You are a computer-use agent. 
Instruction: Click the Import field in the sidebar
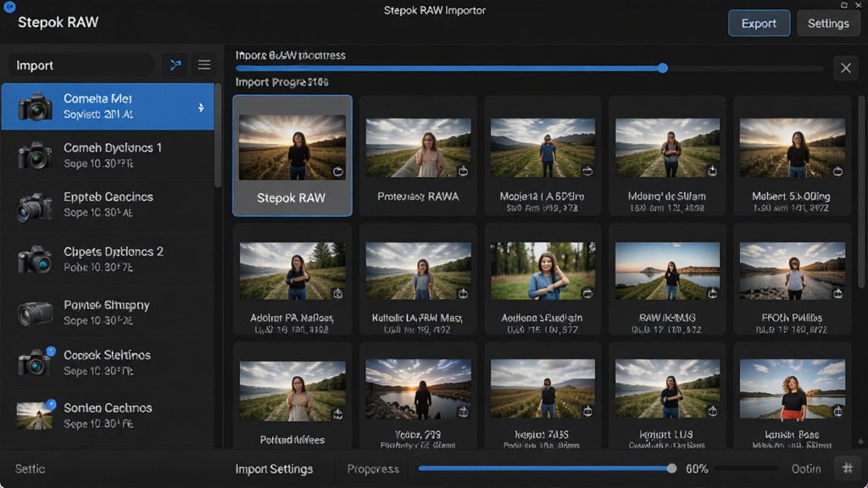81,65
